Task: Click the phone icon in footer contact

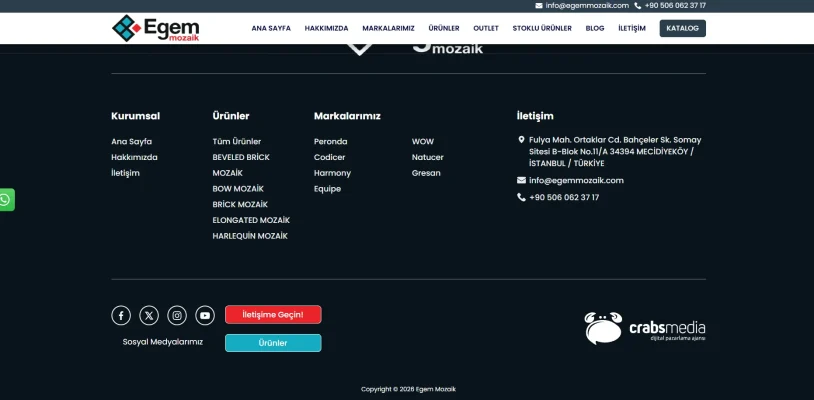Action: (521, 197)
